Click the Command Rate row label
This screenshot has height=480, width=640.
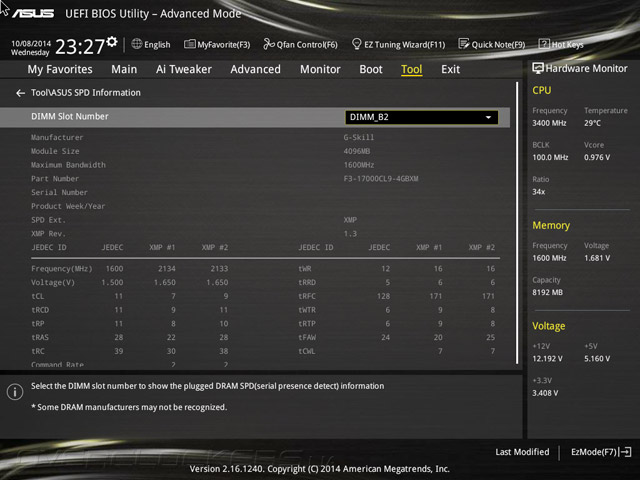coord(57,364)
